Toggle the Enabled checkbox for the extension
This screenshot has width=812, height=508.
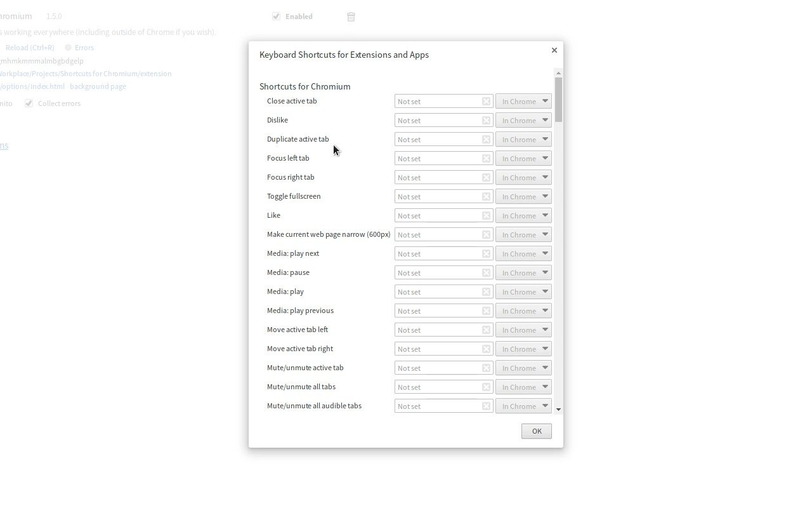(x=276, y=17)
